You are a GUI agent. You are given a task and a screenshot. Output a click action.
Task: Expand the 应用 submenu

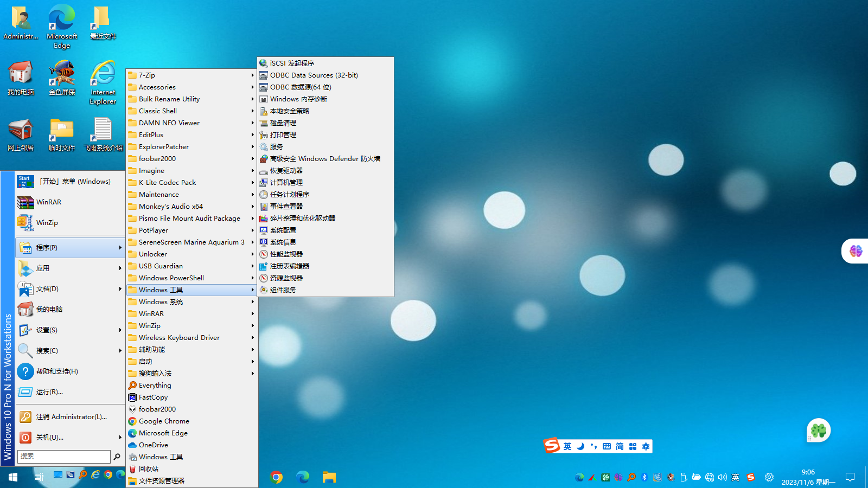pos(71,268)
